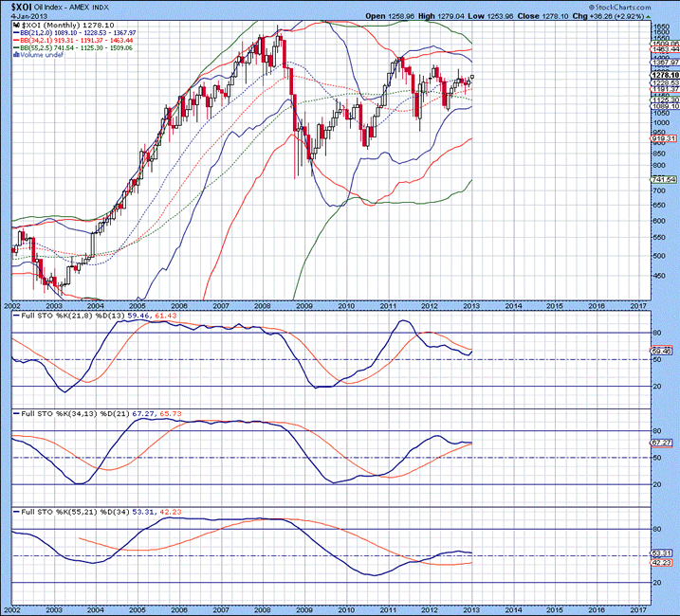This screenshot has width=680, height=616.
Task: Click the 919.31 red price tag on axis
Action: tap(664, 138)
